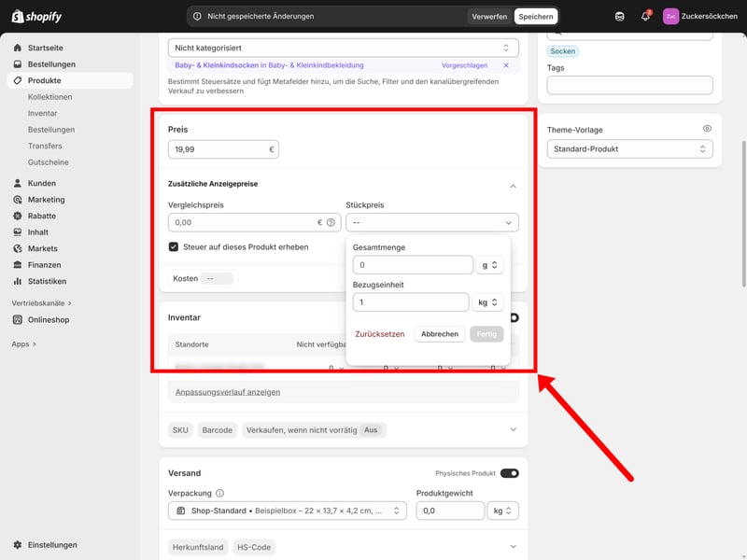Viewport: 747px width, 560px height.
Task: Open the Standard-Produkt theme template dropdown
Action: point(629,149)
